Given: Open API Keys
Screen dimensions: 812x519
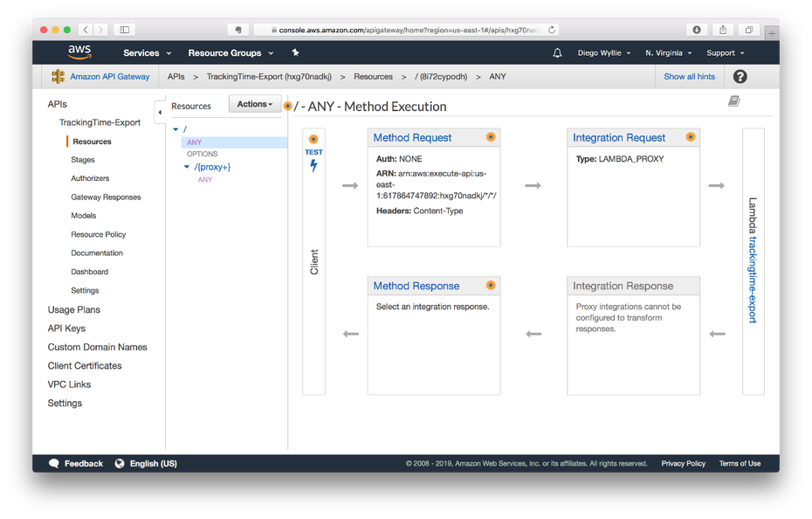Looking at the screenshot, I should [x=66, y=329].
